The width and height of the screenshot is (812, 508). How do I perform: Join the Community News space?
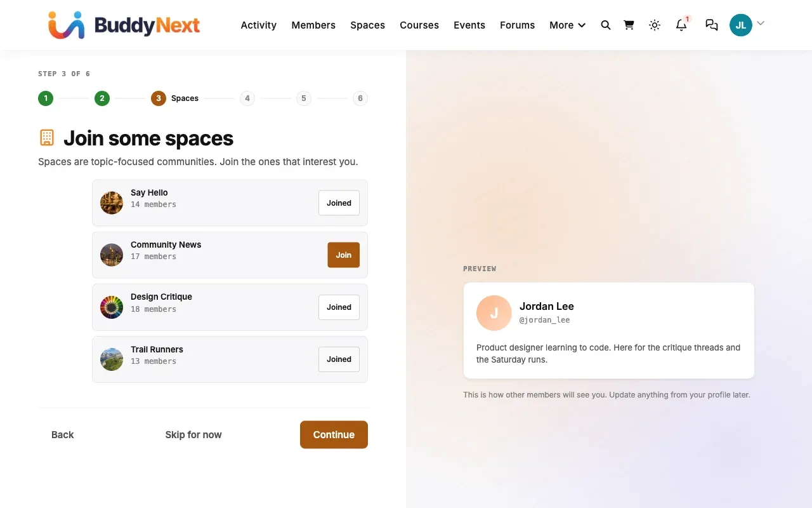pos(344,255)
